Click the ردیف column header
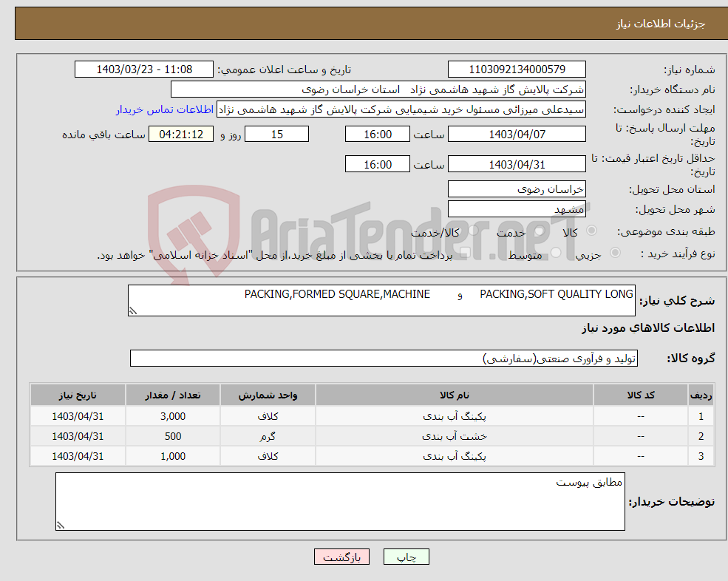728x581 pixels. pos(701,395)
